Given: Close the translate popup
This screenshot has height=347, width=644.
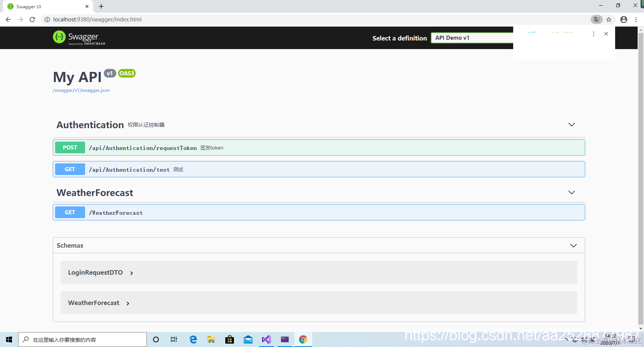Looking at the screenshot, I should tap(606, 34).
